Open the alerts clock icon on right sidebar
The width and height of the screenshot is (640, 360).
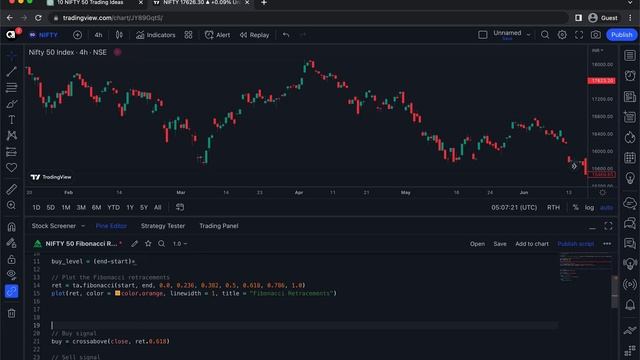(x=630, y=76)
